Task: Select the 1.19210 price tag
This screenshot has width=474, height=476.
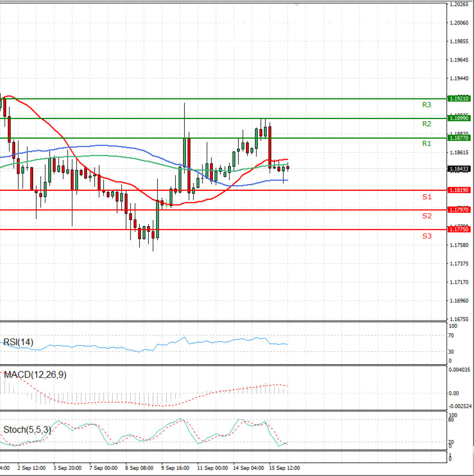Action: click(x=459, y=99)
